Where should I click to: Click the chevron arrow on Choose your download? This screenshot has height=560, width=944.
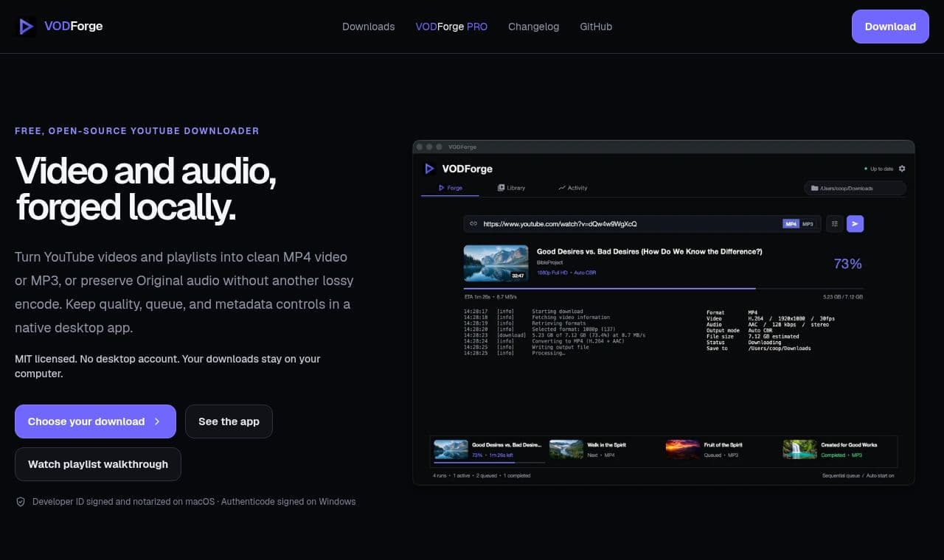pos(157,421)
